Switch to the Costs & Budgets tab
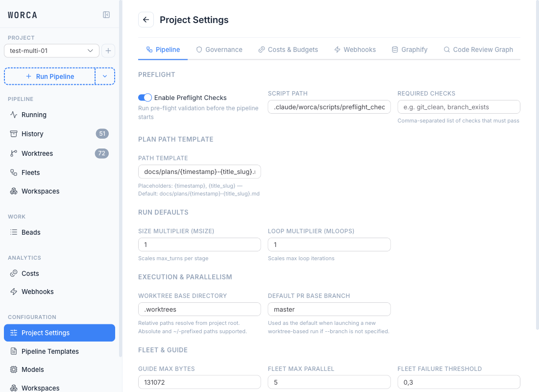 [x=288, y=49]
